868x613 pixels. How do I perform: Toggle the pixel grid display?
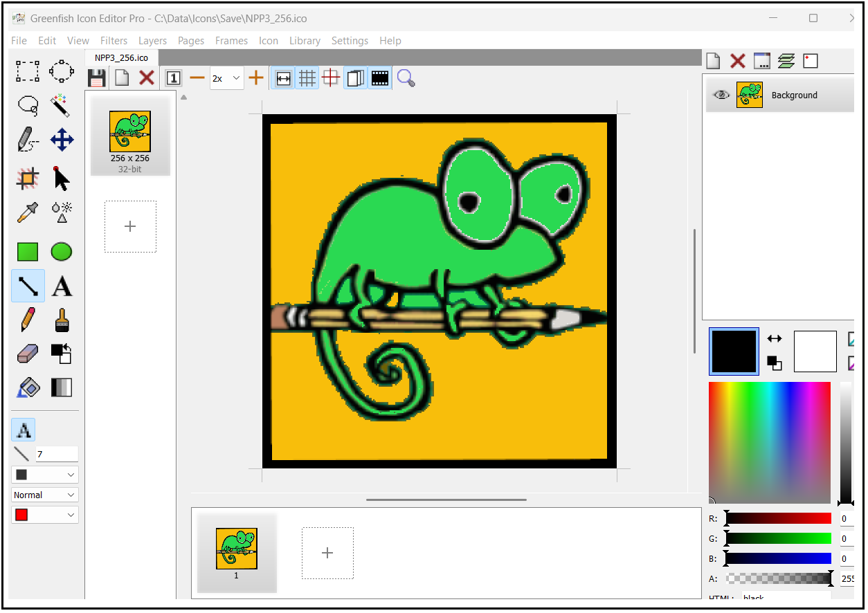307,78
